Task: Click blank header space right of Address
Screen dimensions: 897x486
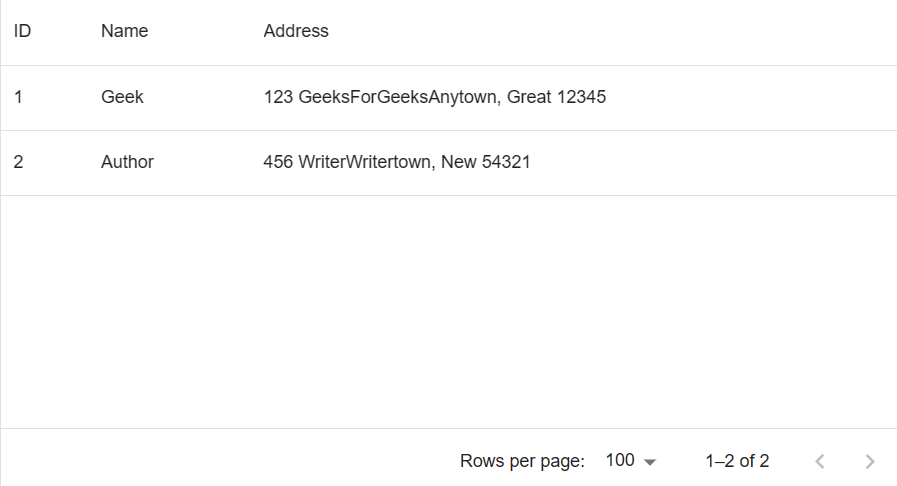Action: coord(650,31)
